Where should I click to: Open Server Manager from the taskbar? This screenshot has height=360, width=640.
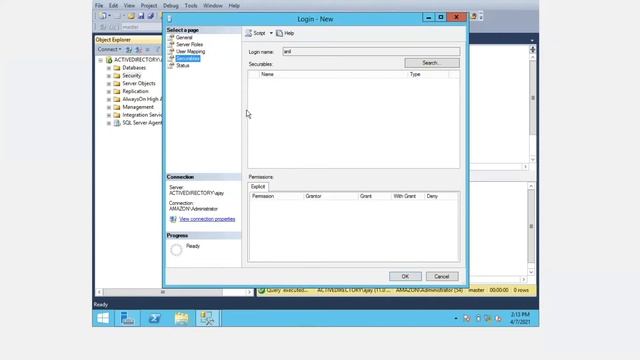pos(127,318)
